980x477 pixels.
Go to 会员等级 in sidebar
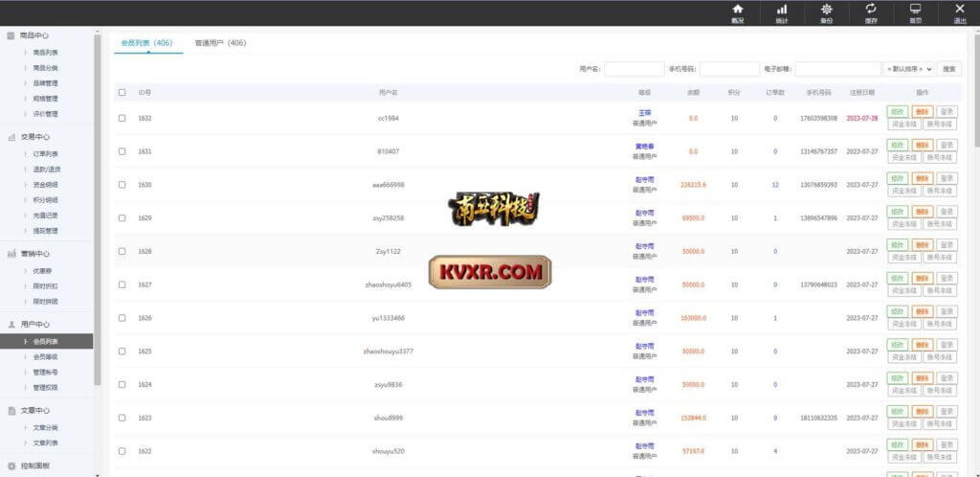[x=46, y=356]
